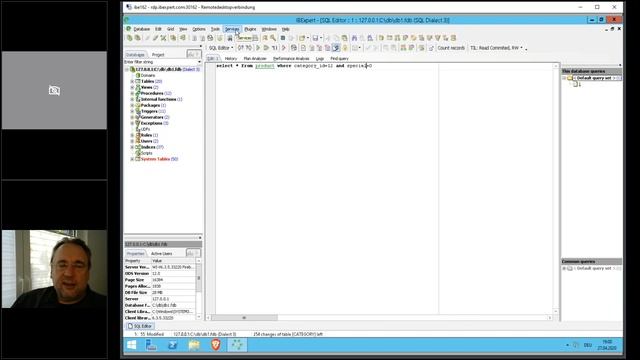Image resolution: width=640 pixels, height=360 pixels.
Task: Switch to the Project tab
Action: [158, 55]
